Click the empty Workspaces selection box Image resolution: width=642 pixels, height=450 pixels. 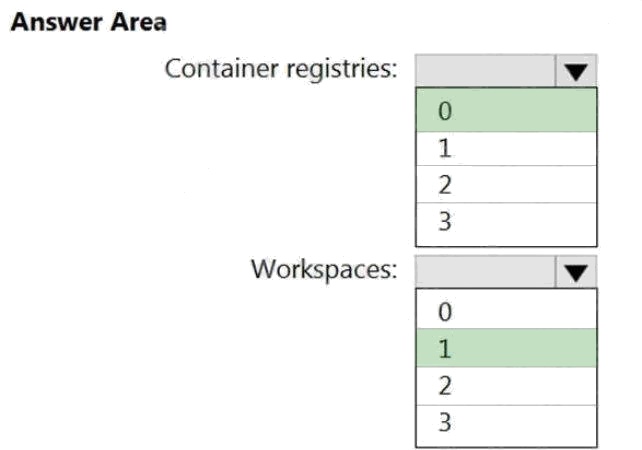pyautogui.click(x=484, y=271)
